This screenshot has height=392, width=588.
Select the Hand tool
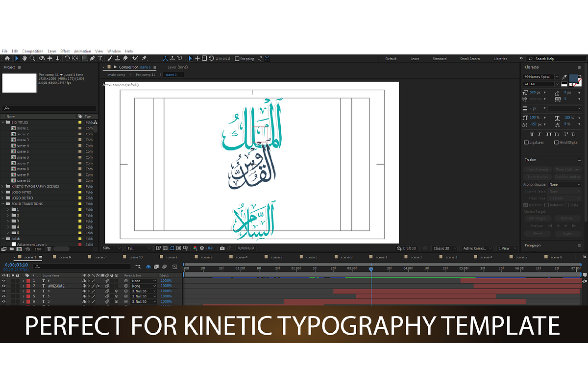coord(24,58)
